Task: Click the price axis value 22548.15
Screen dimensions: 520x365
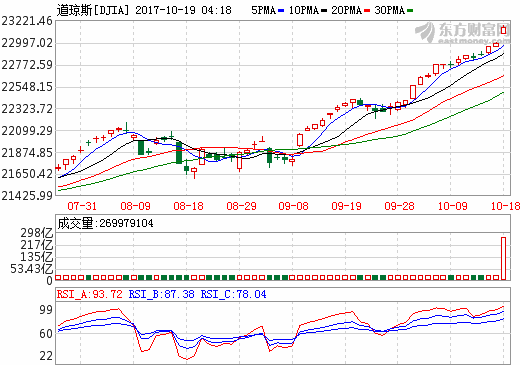Action: point(27,87)
